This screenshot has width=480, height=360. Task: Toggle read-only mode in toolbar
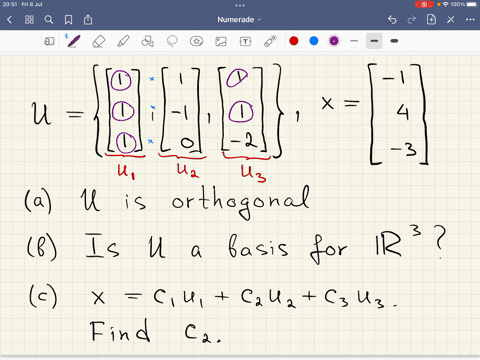pos(49,41)
